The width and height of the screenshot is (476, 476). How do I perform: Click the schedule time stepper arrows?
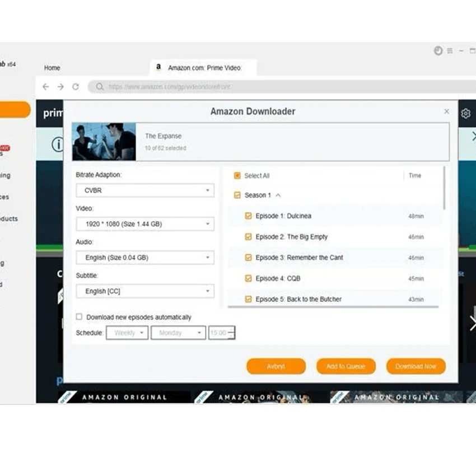pos(232,333)
